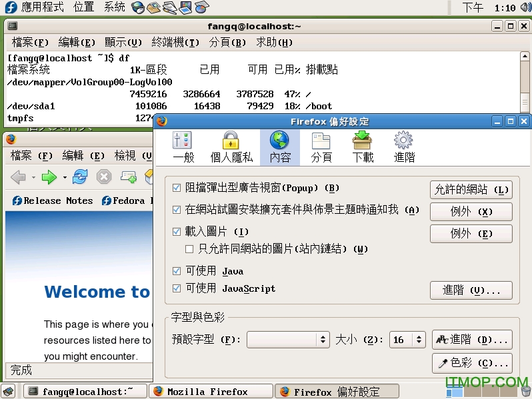Screen dimensions: 532x399
Task: Launch the web browser globe panel icon
Action: 138,7
